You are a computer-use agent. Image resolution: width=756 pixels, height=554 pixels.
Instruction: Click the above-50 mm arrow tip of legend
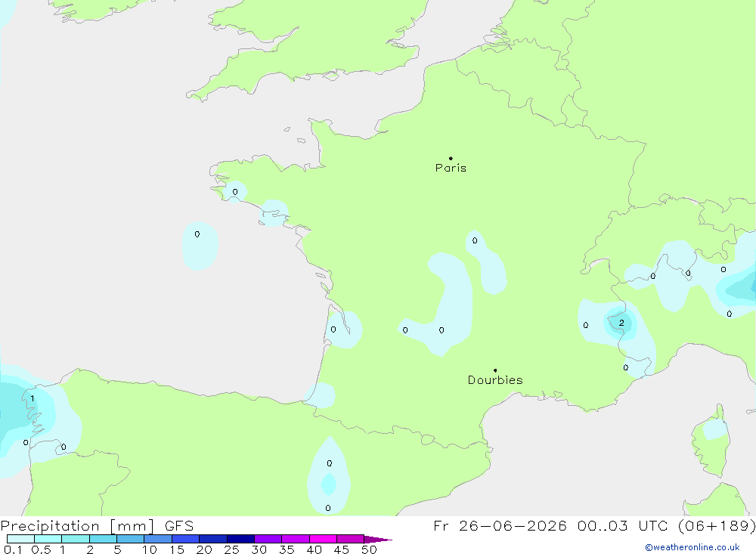pyautogui.click(x=378, y=540)
